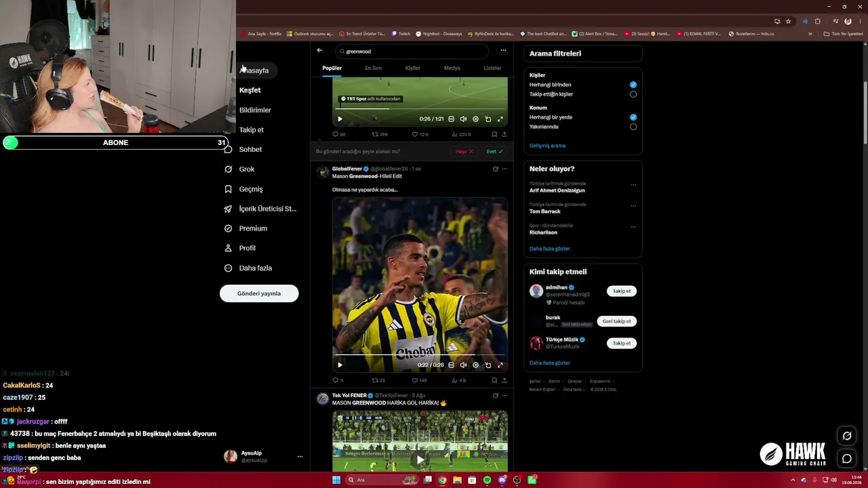Viewport: 868px width, 488px height.
Task: Open 'Bildirimler' in the sidebar
Action: click(255, 110)
